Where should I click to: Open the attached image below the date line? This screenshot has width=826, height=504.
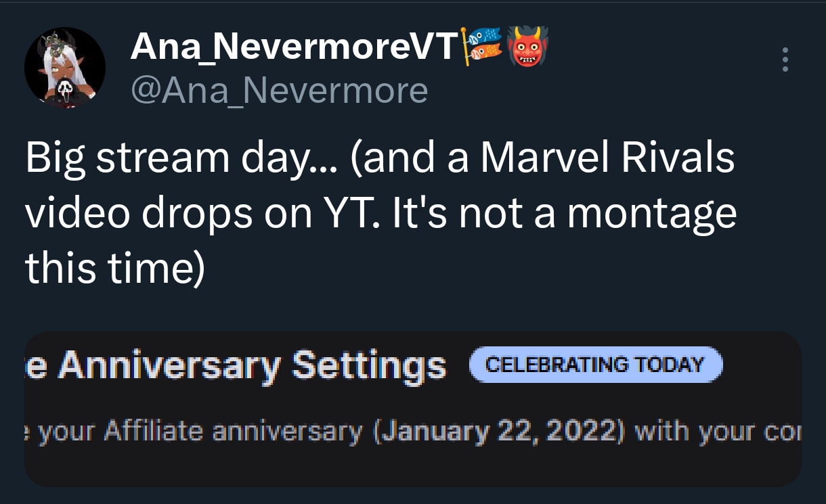412,465
